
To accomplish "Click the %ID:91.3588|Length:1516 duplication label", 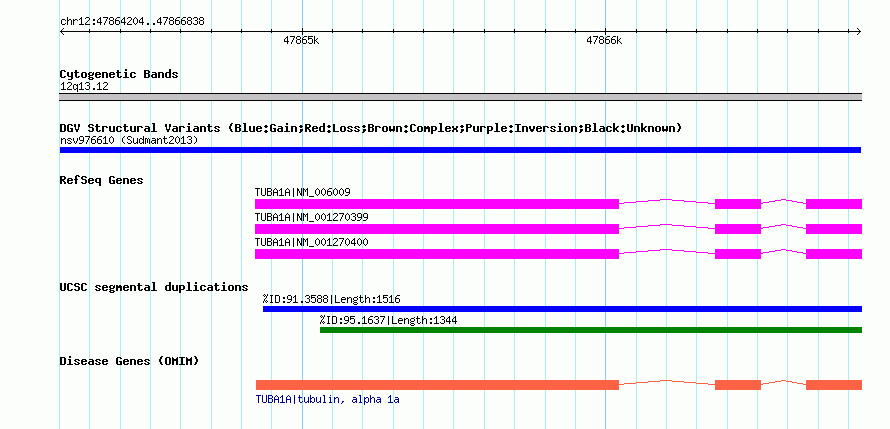I will [x=331, y=299].
